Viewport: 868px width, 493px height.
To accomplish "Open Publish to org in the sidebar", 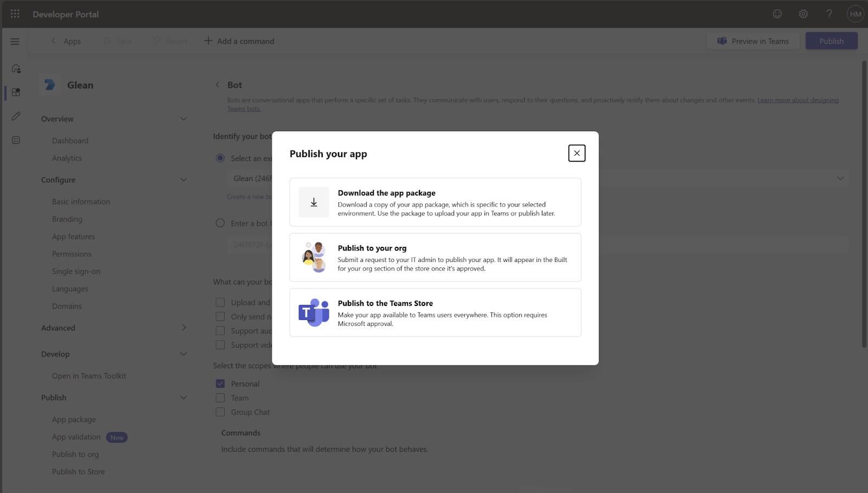I will click(x=75, y=454).
